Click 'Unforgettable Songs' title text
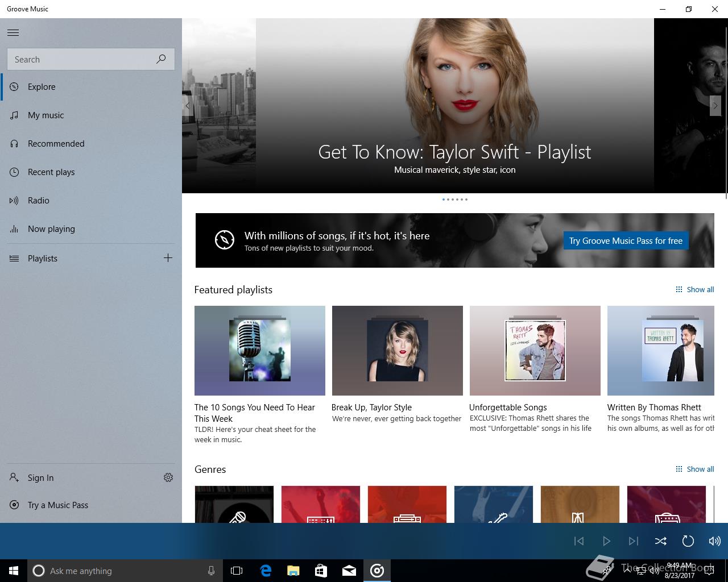728x582 pixels. click(x=508, y=408)
